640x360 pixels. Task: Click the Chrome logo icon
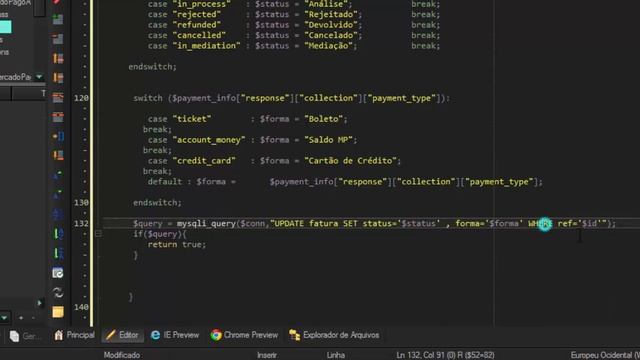click(x=216, y=335)
